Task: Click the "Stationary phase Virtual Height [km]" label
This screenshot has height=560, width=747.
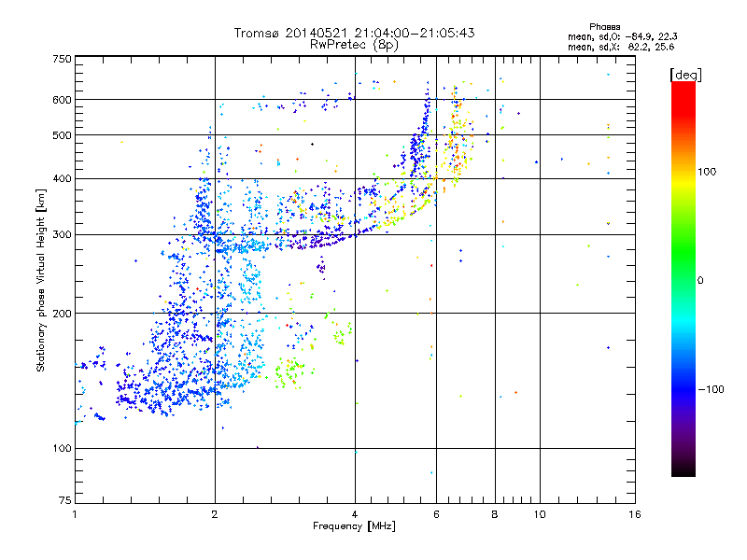Action: [41, 281]
